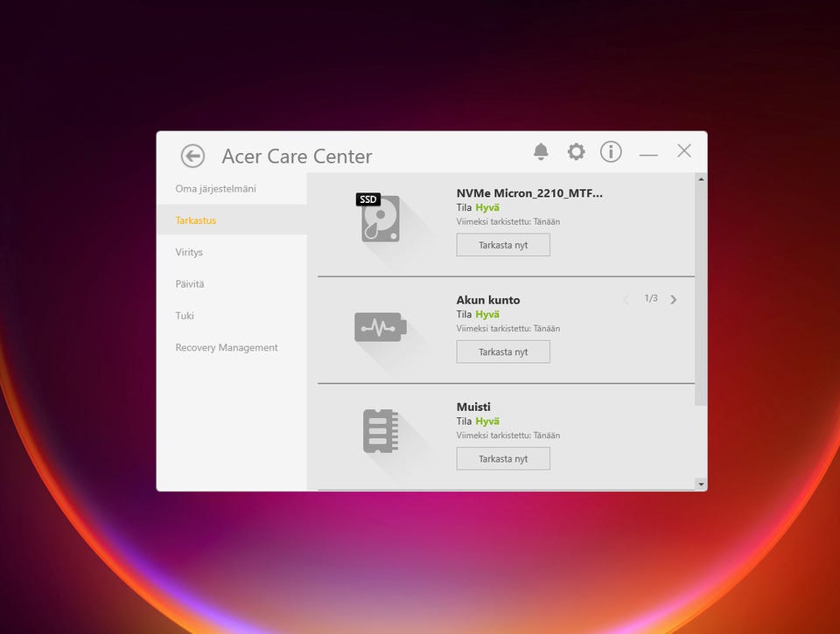Click Hyvä status under Akun kunto
Screen dimensions: 840x634
[x=487, y=314]
